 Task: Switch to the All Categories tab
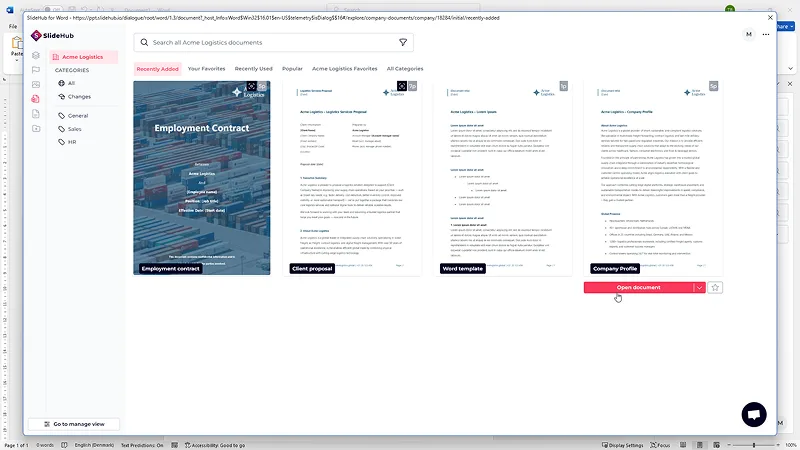point(405,69)
